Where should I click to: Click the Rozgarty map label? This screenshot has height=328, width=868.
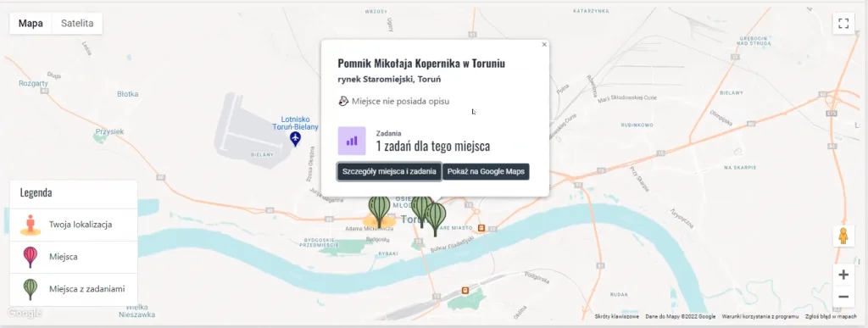(33, 84)
